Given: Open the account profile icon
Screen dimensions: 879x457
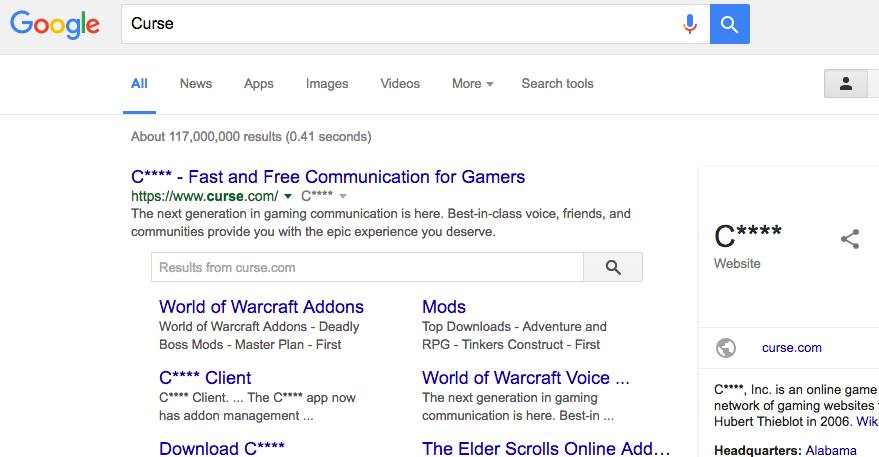Looking at the screenshot, I should (845, 84).
